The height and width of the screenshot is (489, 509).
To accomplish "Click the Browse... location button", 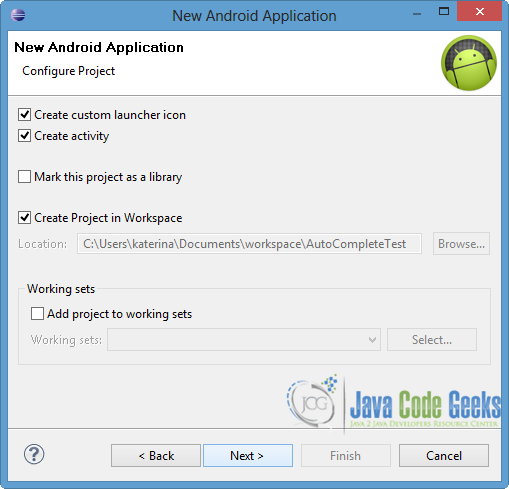I will click(x=461, y=244).
